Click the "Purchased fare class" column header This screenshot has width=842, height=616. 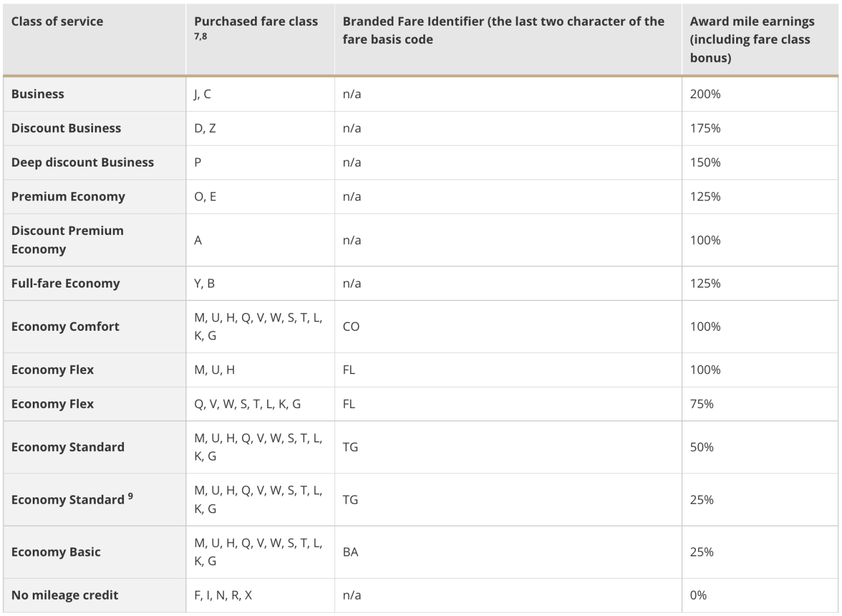[x=256, y=22]
